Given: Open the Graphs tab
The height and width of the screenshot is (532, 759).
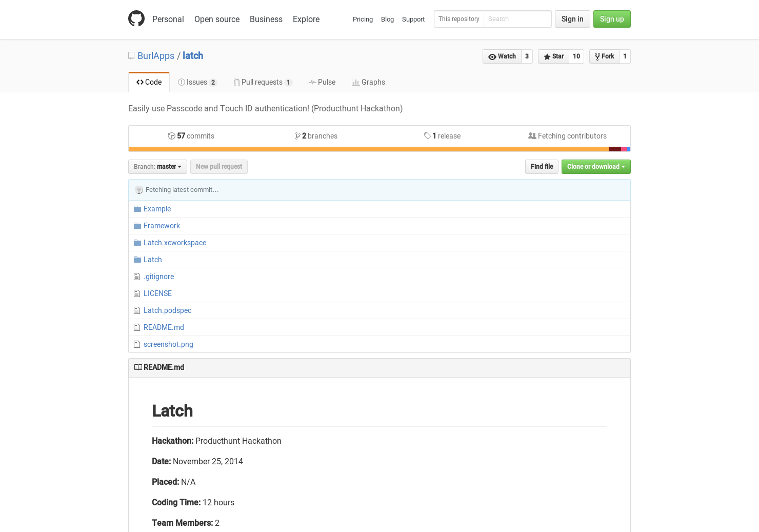Looking at the screenshot, I should coord(368,82).
